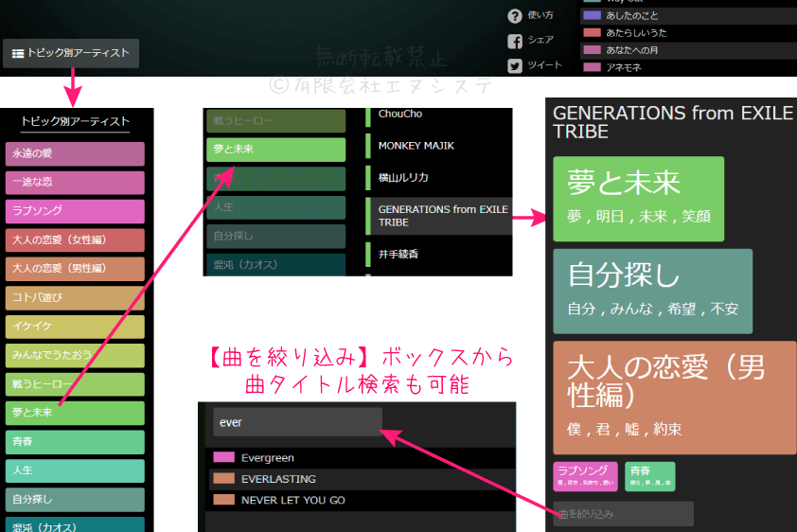The image size is (797, 532).
Task: Click the small 青春 tag
Action: (x=649, y=476)
